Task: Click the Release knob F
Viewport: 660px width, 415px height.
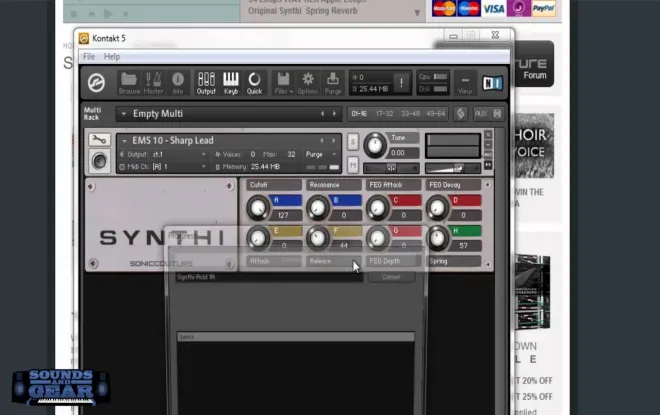Action: tap(317, 238)
